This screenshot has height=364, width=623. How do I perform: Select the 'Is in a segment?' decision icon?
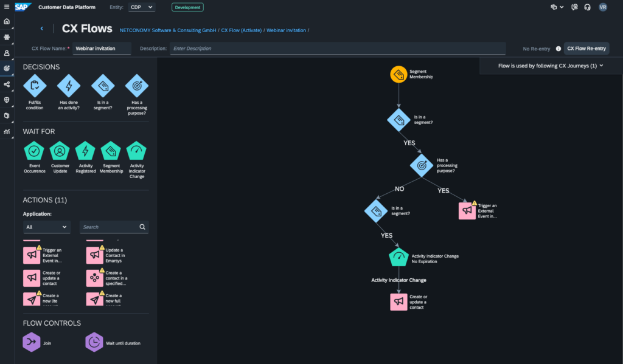click(102, 86)
